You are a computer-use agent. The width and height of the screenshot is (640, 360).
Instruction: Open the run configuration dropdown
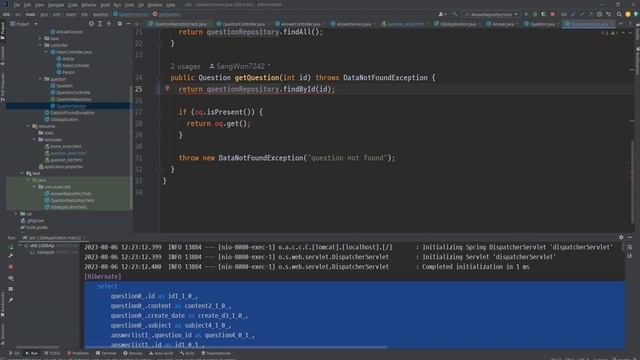491,14
